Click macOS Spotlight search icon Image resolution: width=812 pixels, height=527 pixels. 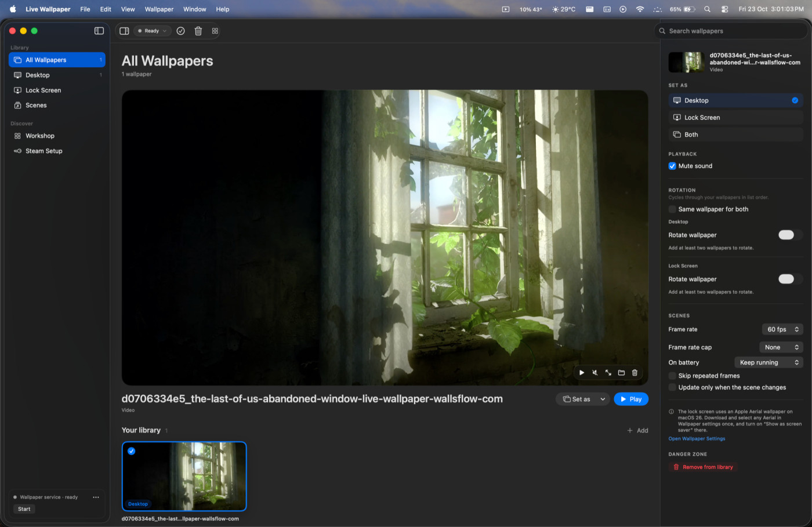pyautogui.click(x=707, y=9)
